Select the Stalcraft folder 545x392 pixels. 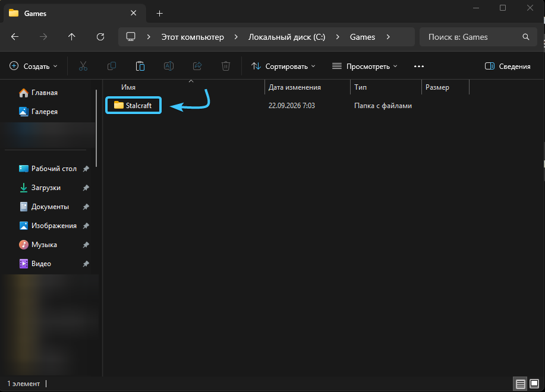coord(134,105)
